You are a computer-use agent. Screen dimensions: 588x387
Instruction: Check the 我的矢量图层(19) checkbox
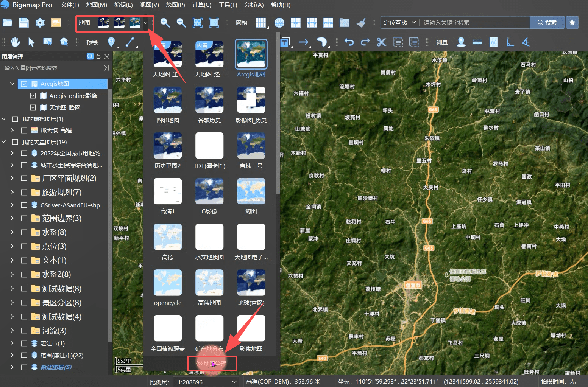pos(15,142)
